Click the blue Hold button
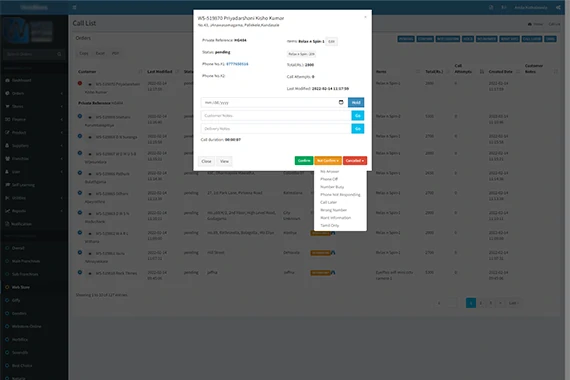570x380 pixels. [356, 103]
